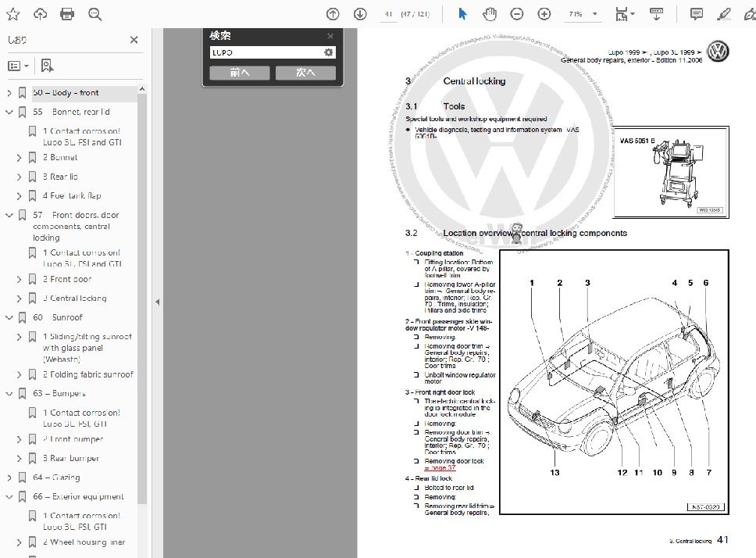Image resolution: width=756 pixels, height=558 pixels.
Task: Open the find magnifier tool
Action: pyautogui.click(x=95, y=14)
